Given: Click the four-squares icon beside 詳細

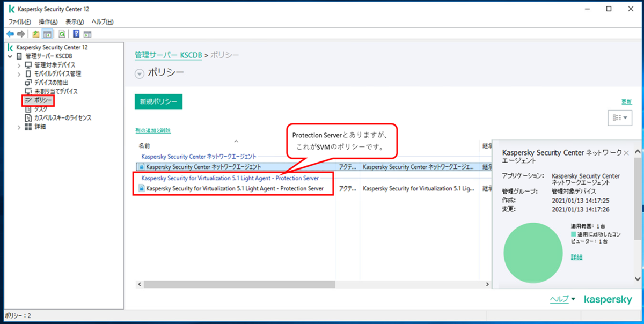Looking at the screenshot, I should (28, 127).
